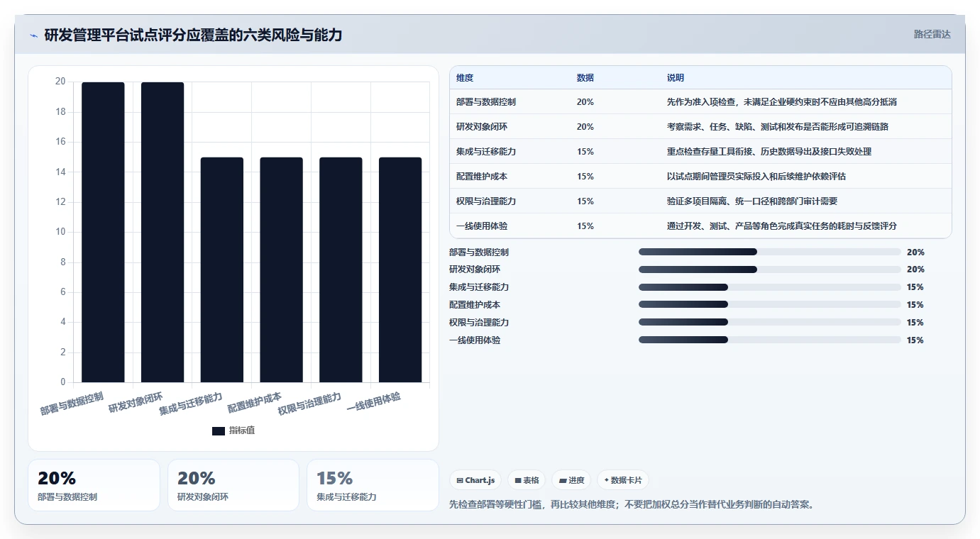Click the 配置维护成本 bar in the chart

point(281,270)
